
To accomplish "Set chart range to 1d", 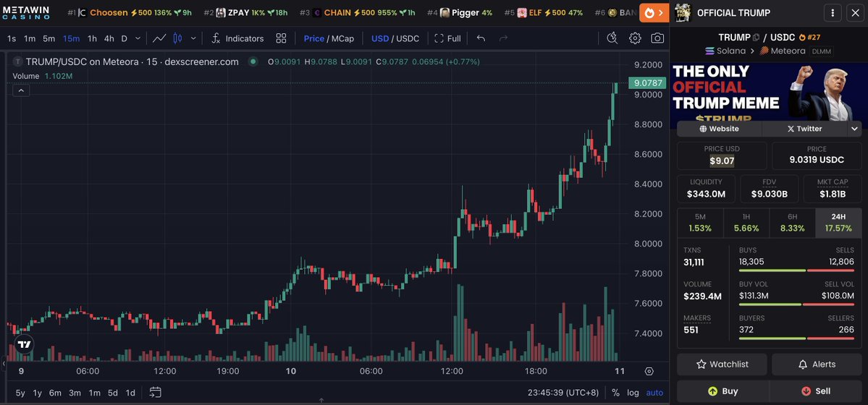I will pos(130,392).
